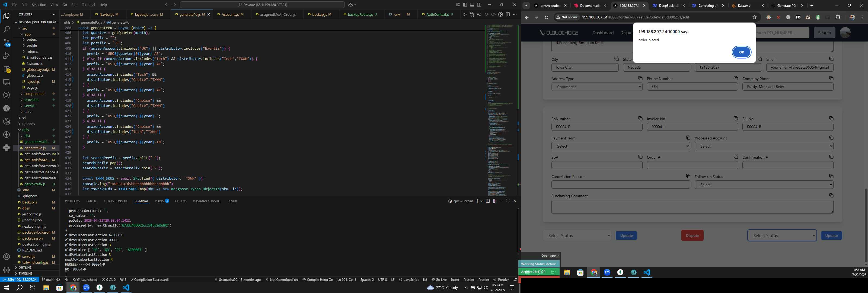Click the copy icon beside PoNumber label
The height and width of the screenshot is (293, 868).
point(640,118)
